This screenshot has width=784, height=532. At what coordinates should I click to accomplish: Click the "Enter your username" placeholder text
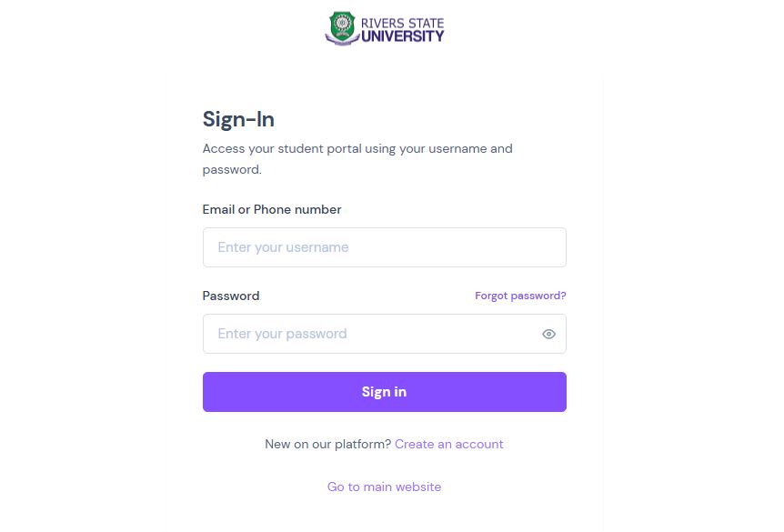point(283,247)
